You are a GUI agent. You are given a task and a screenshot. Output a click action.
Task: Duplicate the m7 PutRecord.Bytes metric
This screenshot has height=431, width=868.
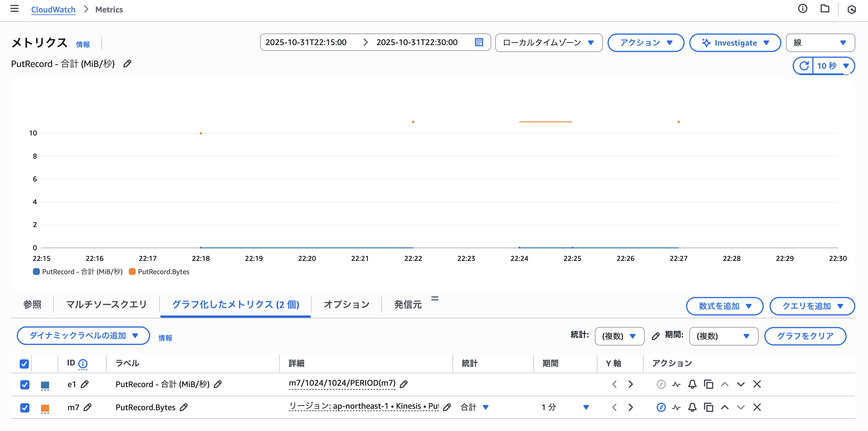click(x=709, y=407)
